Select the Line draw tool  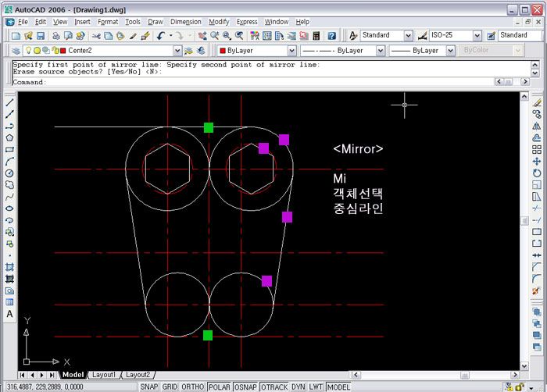pos(9,102)
